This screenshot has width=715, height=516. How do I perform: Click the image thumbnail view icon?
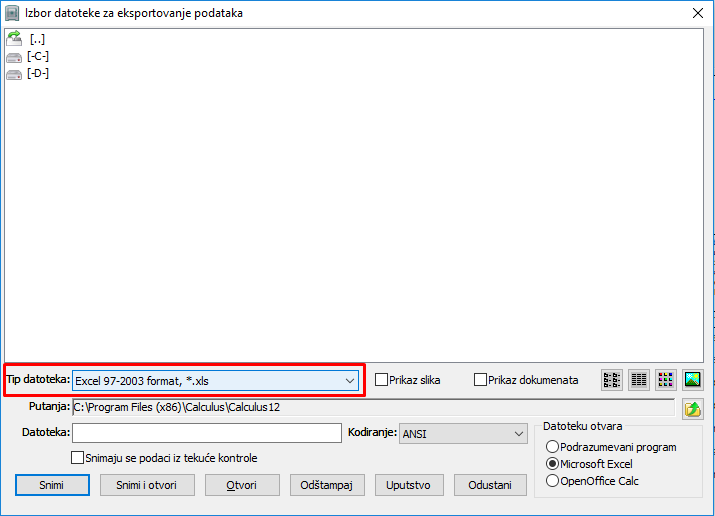(693, 380)
